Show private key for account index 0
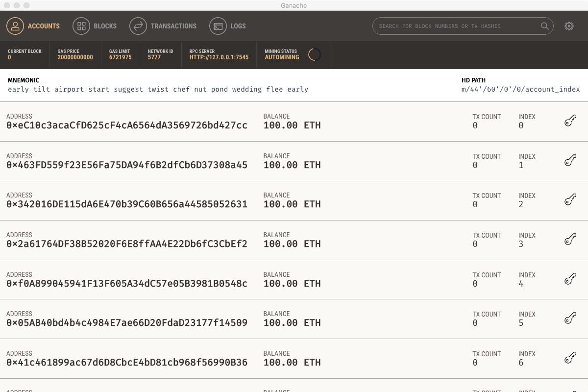The image size is (588, 392). 570,121
